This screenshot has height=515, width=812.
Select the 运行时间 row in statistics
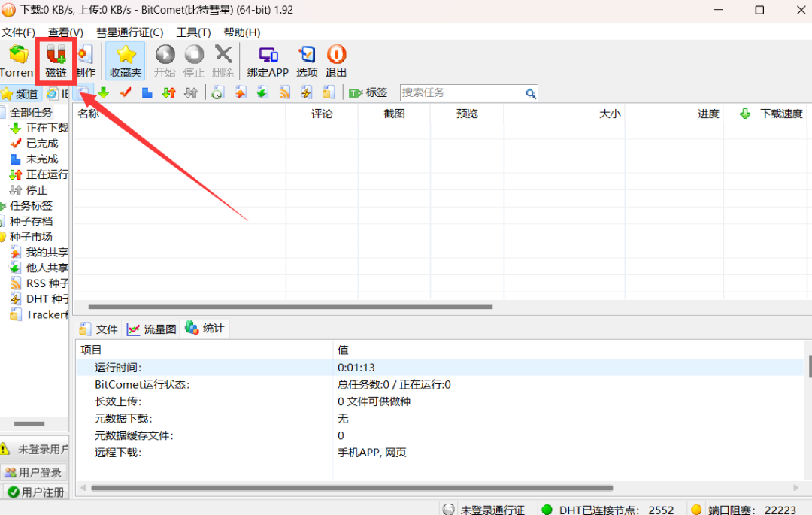pyautogui.click(x=440, y=367)
